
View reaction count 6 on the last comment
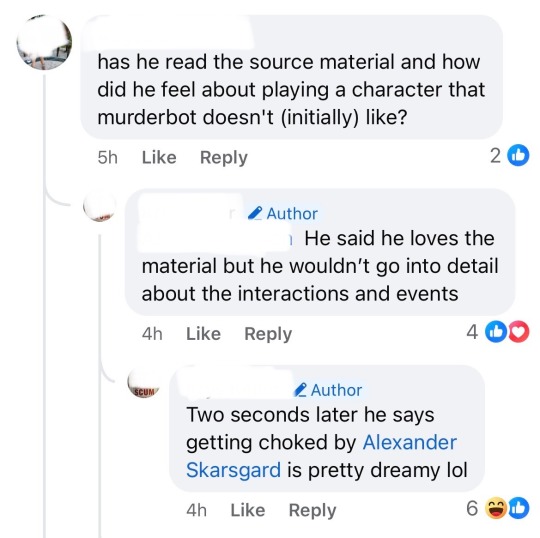[472, 508]
